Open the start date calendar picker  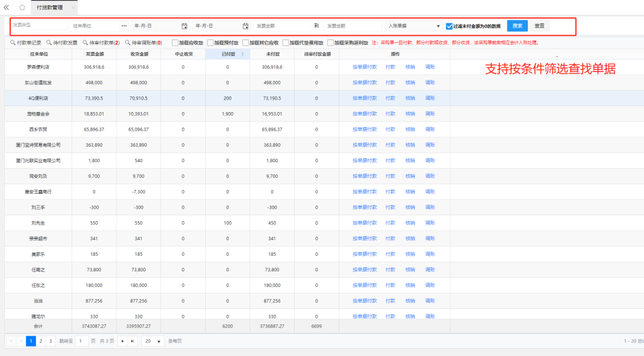coord(184,26)
